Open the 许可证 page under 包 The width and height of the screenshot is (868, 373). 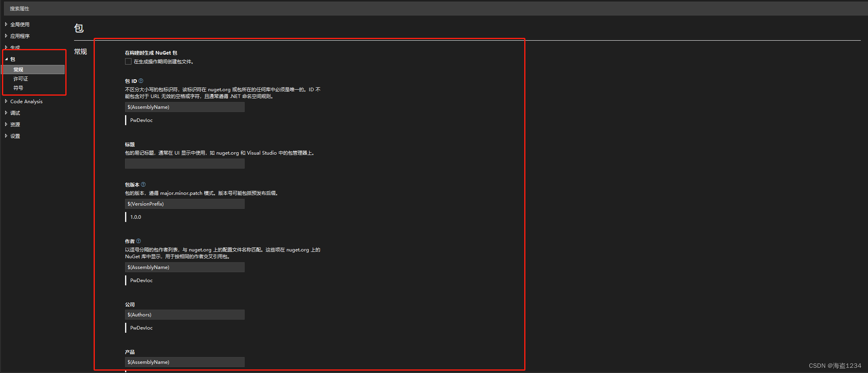[20, 79]
